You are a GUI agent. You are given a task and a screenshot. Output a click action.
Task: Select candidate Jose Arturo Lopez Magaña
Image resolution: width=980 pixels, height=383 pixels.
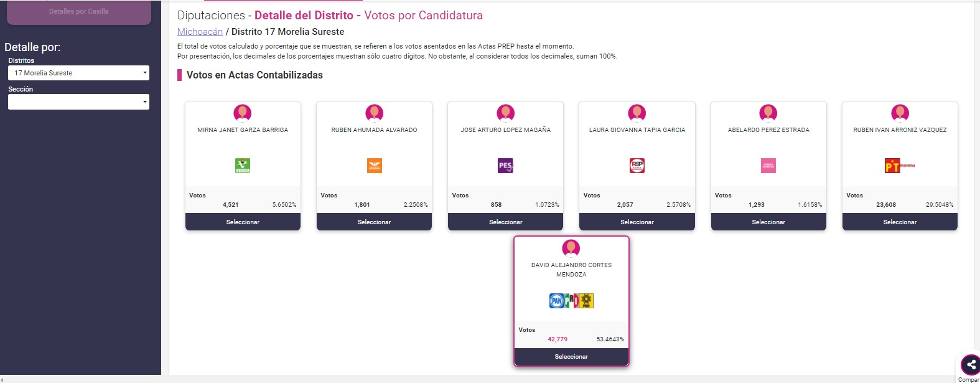(x=505, y=222)
